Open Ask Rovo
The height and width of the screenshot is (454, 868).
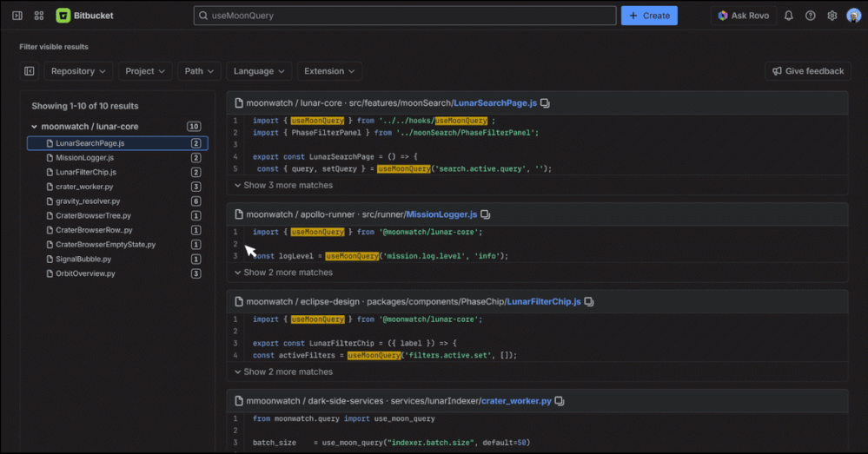[744, 16]
